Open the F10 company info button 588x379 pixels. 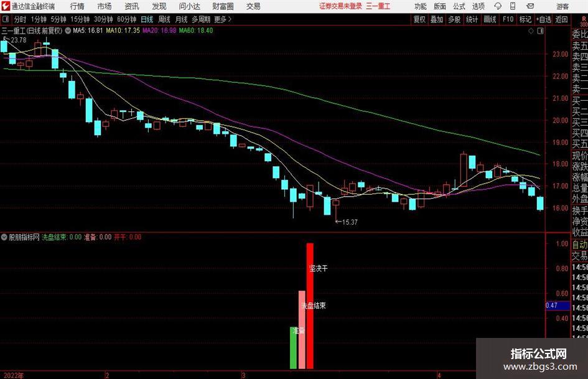click(508, 19)
